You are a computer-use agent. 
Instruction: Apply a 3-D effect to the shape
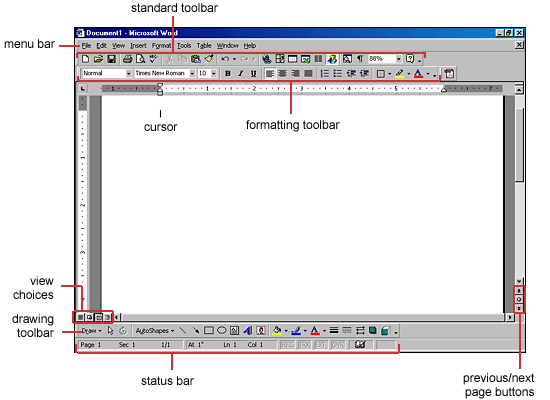point(385,331)
